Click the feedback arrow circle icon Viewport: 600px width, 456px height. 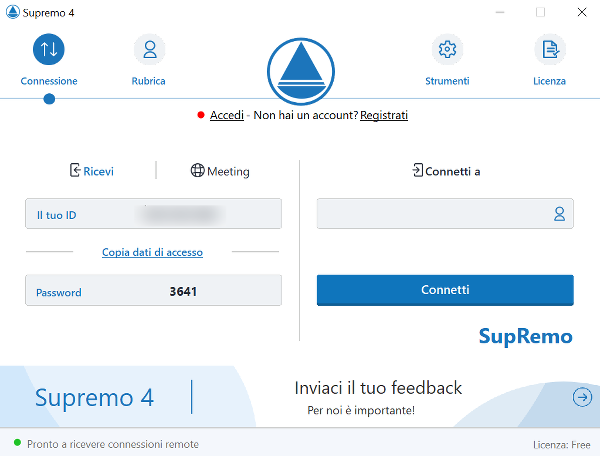click(x=582, y=397)
